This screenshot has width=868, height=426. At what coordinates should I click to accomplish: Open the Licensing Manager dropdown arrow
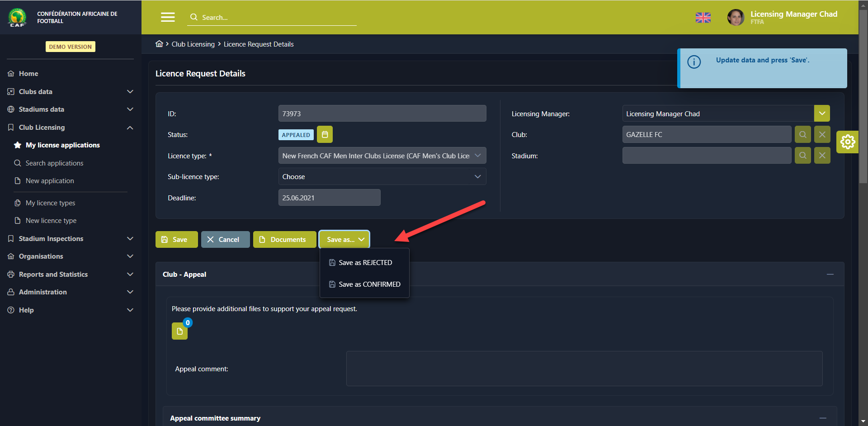pos(822,114)
